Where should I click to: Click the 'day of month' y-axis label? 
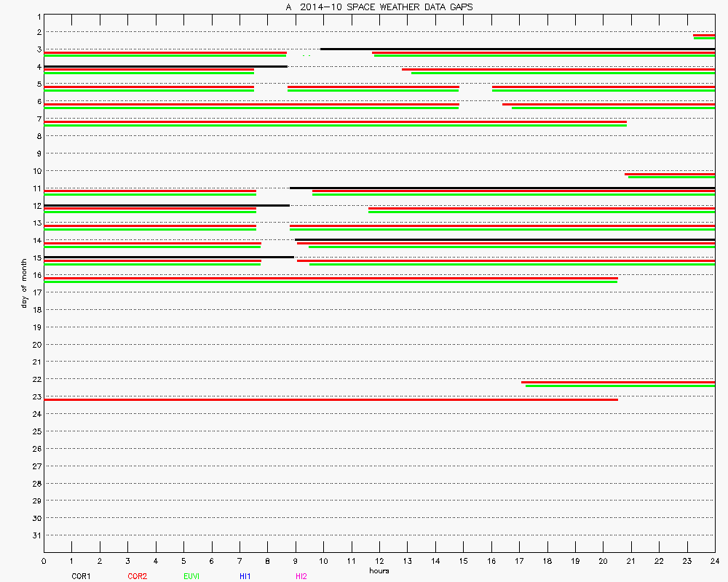(x=25, y=282)
